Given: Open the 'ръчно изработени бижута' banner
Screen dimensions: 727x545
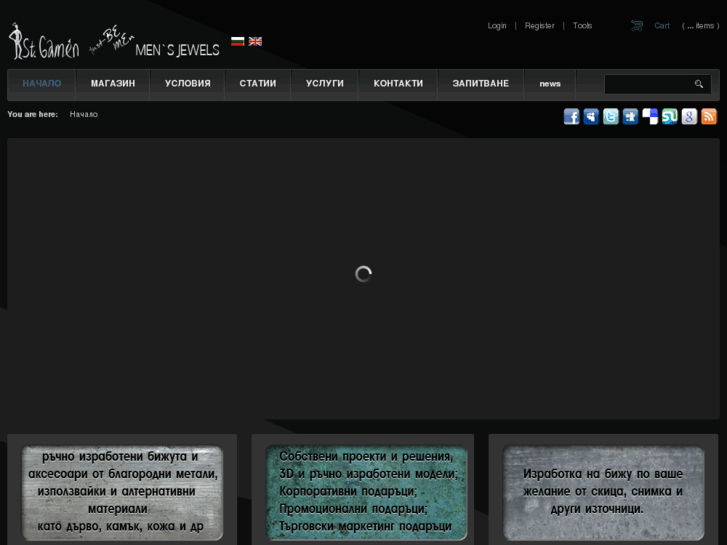Looking at the screenshot, I should 122,493.
